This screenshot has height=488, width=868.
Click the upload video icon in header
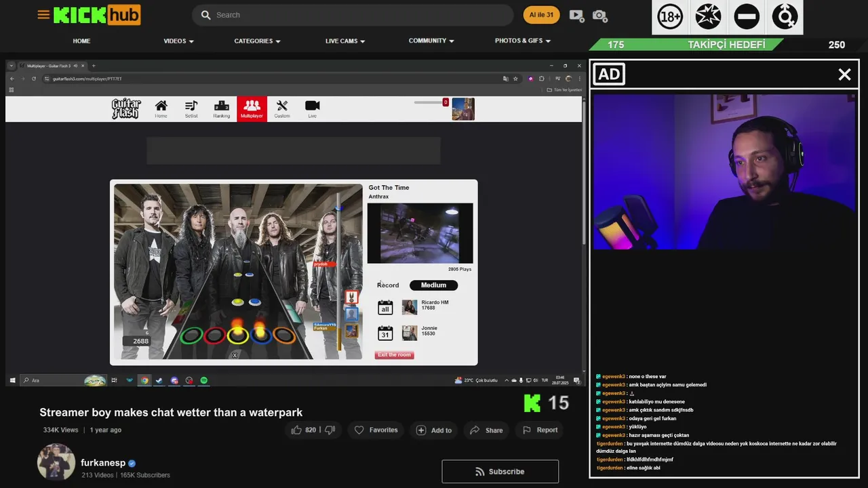pos(576,15)
